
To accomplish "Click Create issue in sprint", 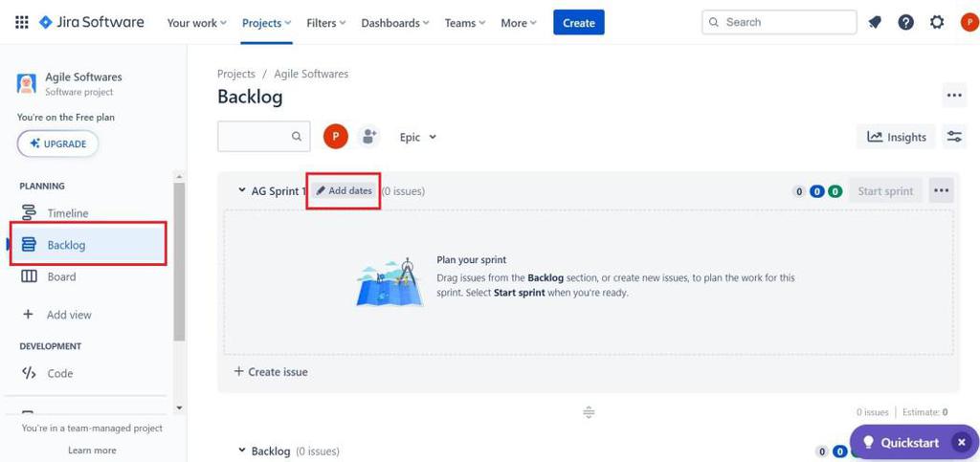I will pos(271,371).
